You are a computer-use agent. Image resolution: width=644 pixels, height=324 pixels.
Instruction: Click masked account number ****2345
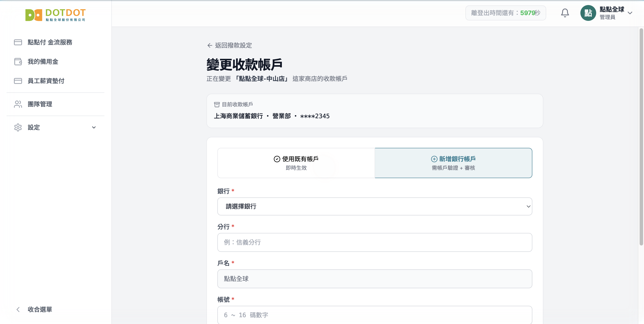pyautogui.click(x=315, y=116)
